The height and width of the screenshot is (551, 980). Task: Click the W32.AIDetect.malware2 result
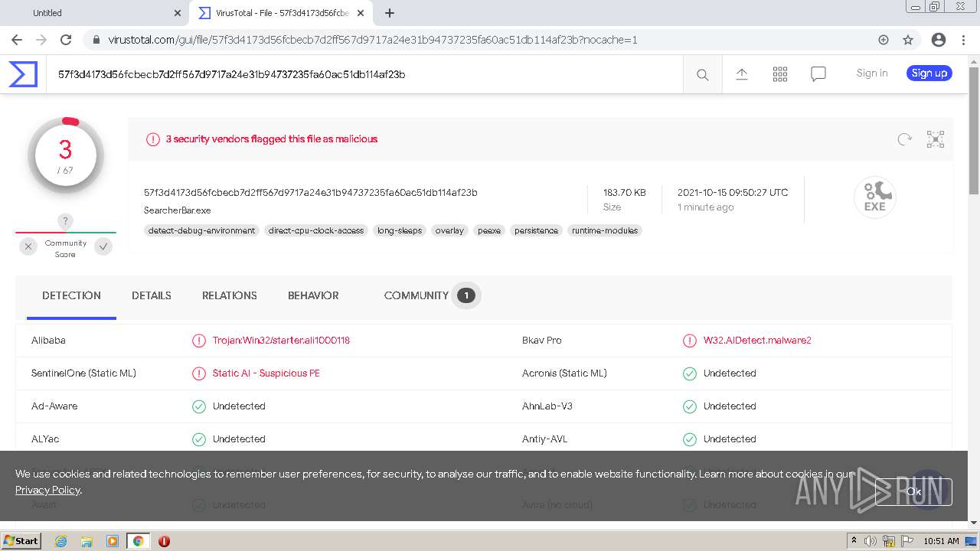(x=757, y=341)
